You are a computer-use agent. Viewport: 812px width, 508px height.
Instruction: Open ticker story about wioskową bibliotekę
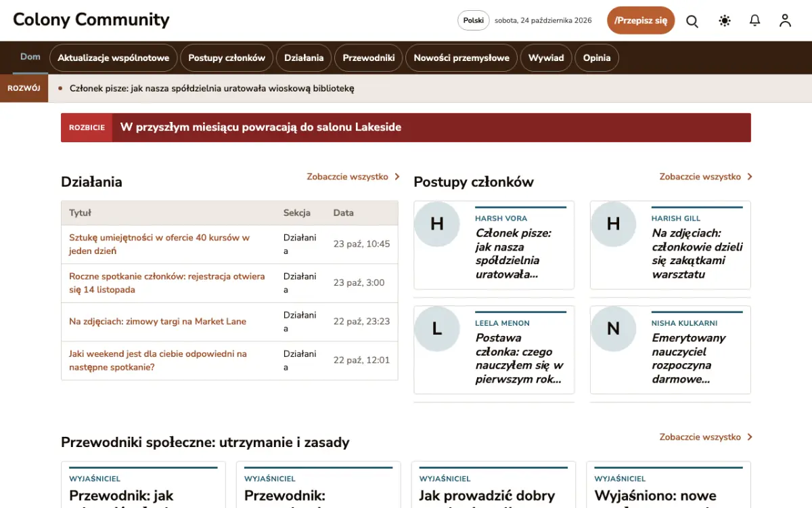tap(212, 88)
